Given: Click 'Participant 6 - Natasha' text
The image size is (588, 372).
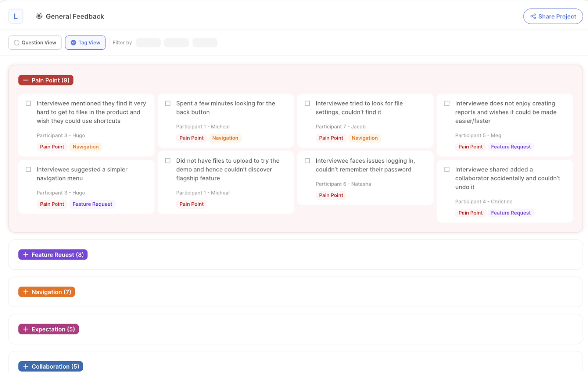Looking at the screenshot, I should click(343, 184).
